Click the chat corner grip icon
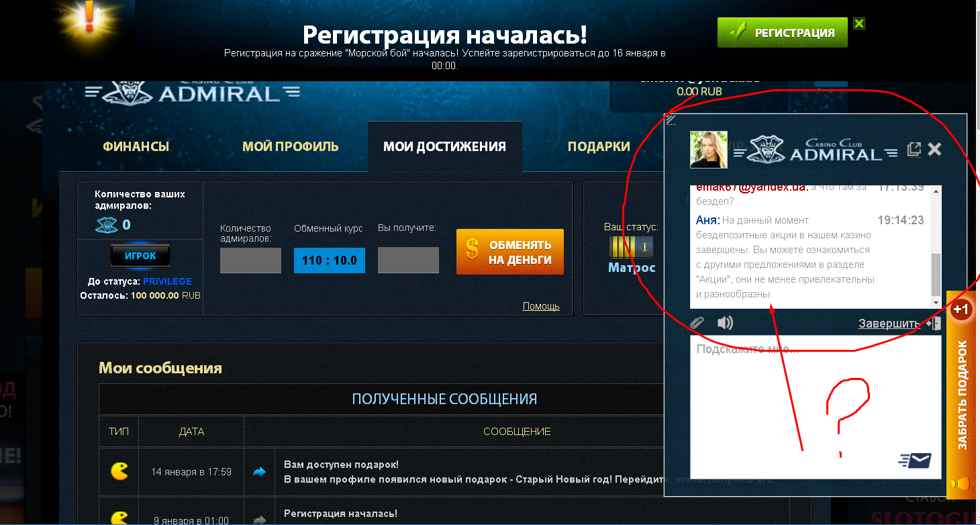980x525 pixels. point(671,120)
